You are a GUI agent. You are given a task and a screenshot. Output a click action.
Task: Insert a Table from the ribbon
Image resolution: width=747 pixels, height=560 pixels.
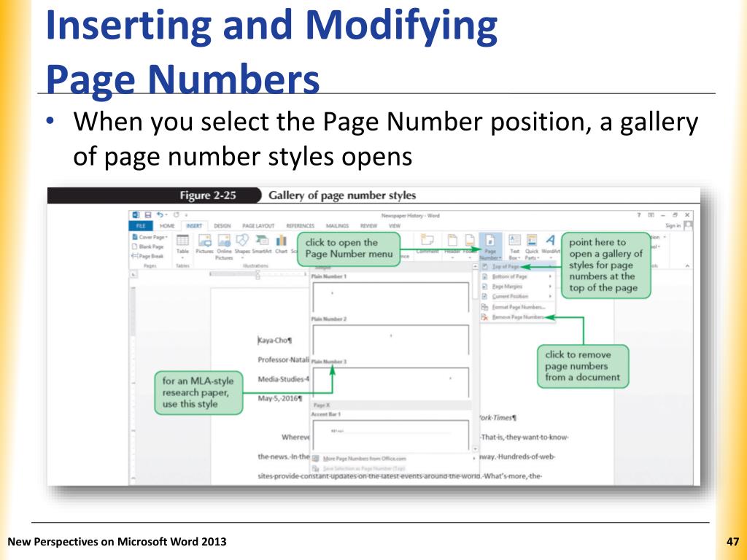182,245
